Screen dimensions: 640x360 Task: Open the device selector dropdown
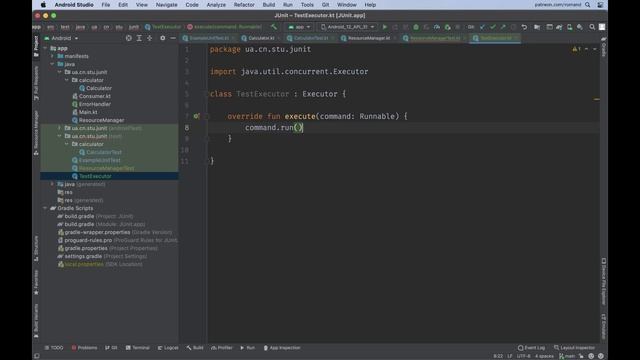348,27
